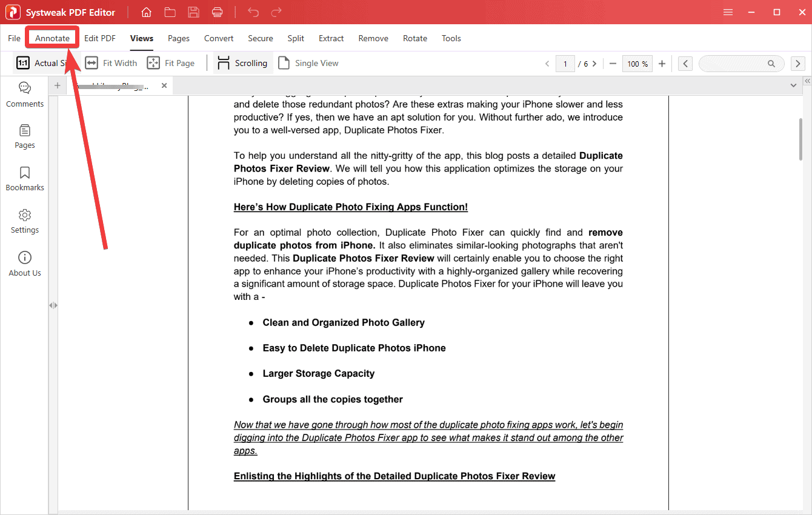This screenshot has width=812, height=515.
Task: Switch to the Edit PDF tab
Action: pyautogui.click(x=100, y=38)
